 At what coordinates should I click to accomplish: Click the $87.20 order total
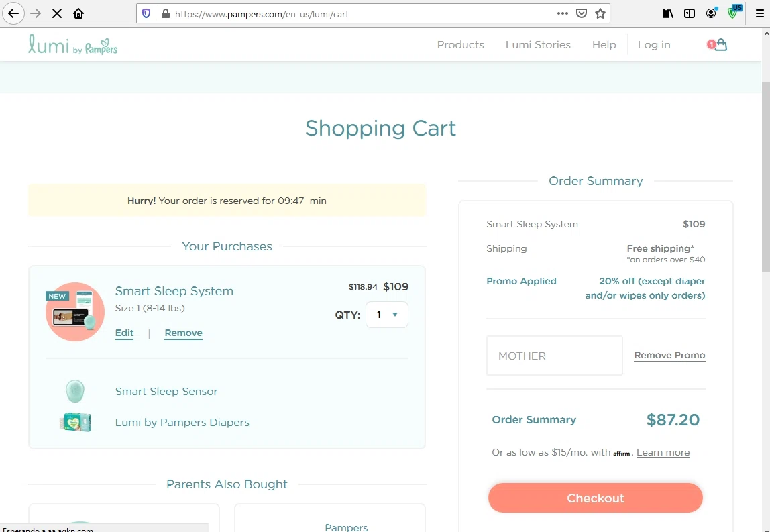[x=673, y=419]
